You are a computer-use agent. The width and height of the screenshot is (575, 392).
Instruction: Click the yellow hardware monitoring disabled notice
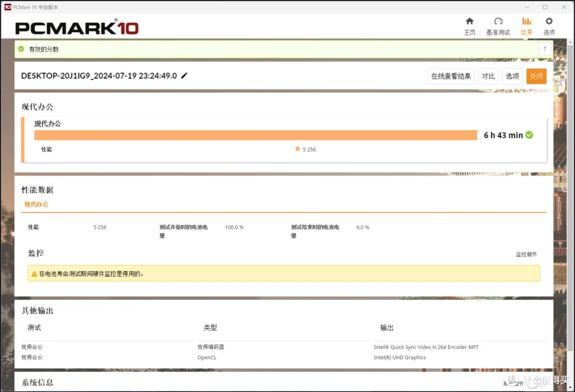pos(284,273)
